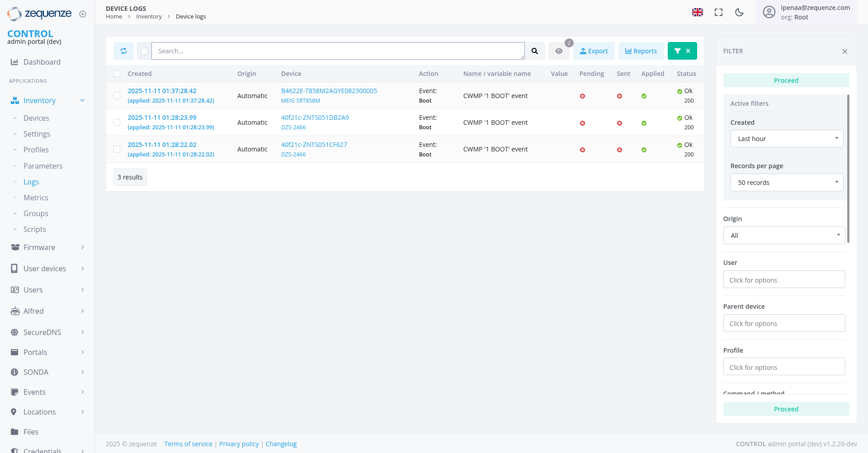868x453 pixels.
Task: Tick the checkbox beside the search field
Action: coord(144,52)
